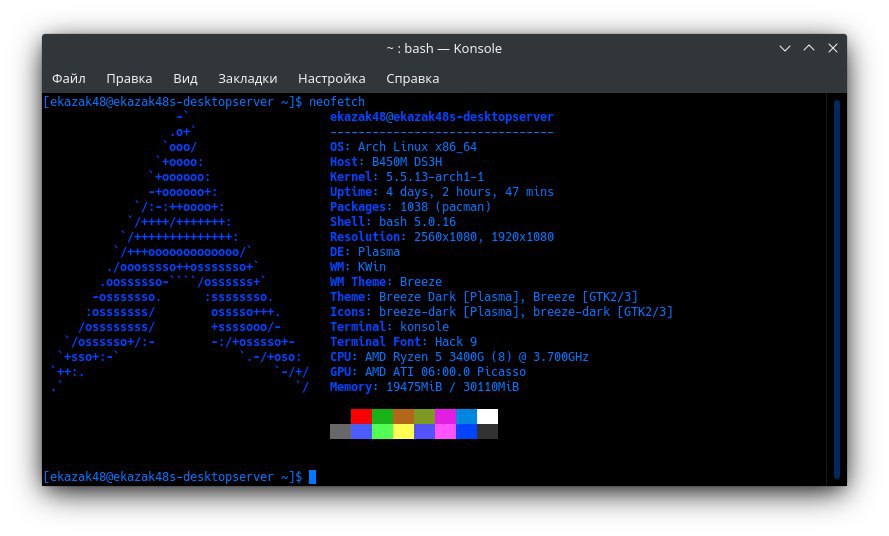Click the "Host: B450M DS3H" line
Image resolution: width=889 pixels, height=536 pixels.
pos(386,162)
